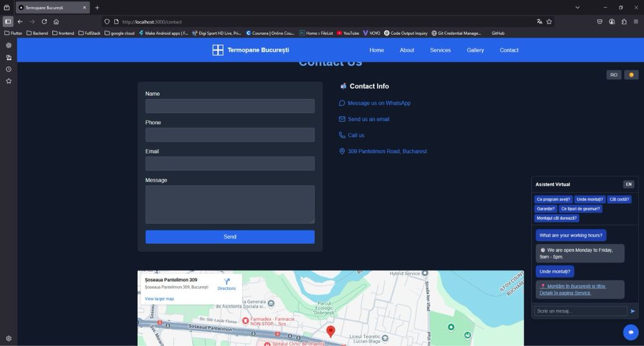Toggle the sidebar panel icon in toolbar
This screenshot has height=346, width=644.
8,22
